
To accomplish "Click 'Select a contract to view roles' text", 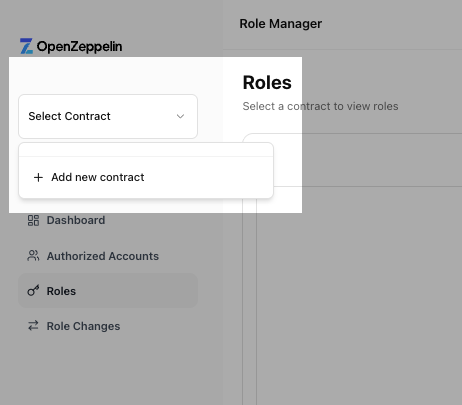I will coord(320,106).
